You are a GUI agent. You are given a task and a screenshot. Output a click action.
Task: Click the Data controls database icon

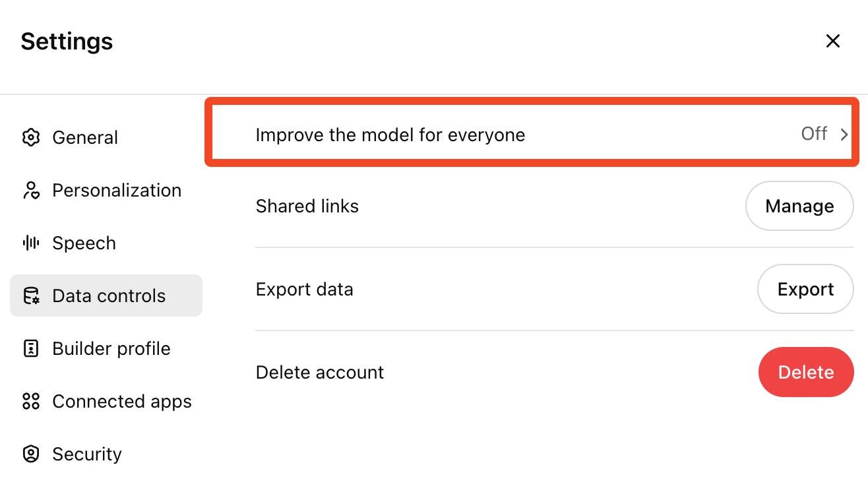click(31, 296)
